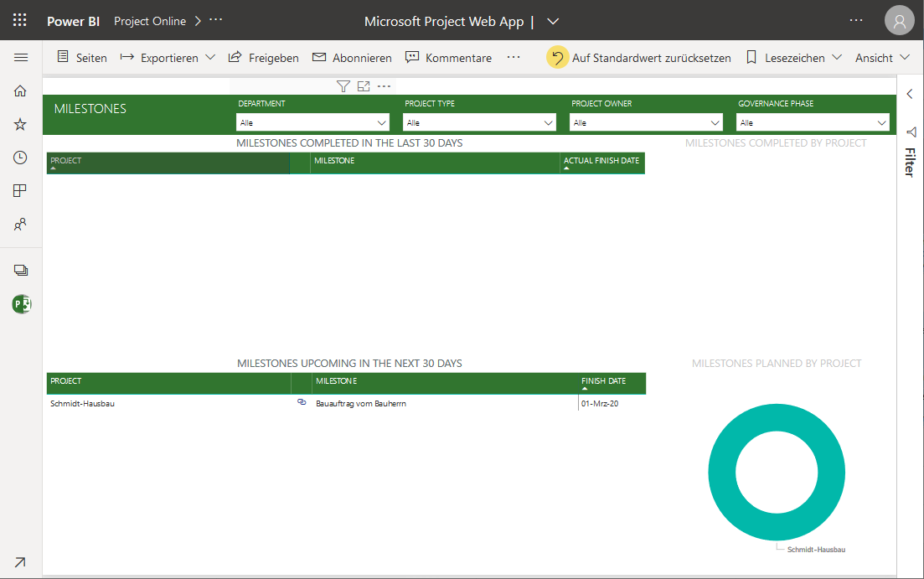Sort upcoming table by Finish Date

click(612, 383)
